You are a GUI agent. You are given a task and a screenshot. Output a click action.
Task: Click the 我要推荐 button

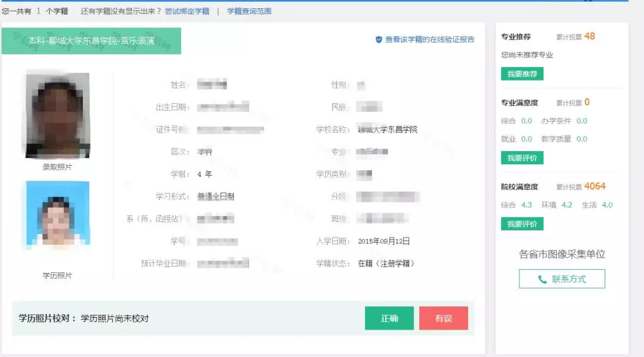pyautogui.click(x=522, y=74)
